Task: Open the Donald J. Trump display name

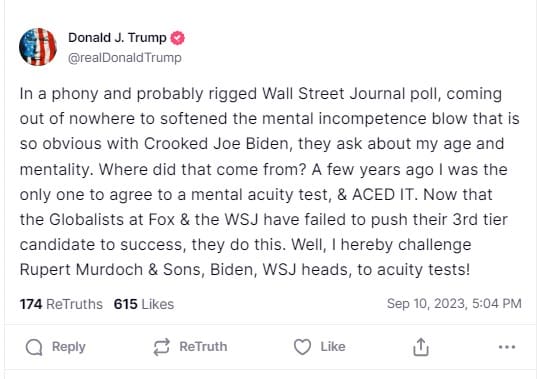Action: pyautogui.click(x=117, y=37)
